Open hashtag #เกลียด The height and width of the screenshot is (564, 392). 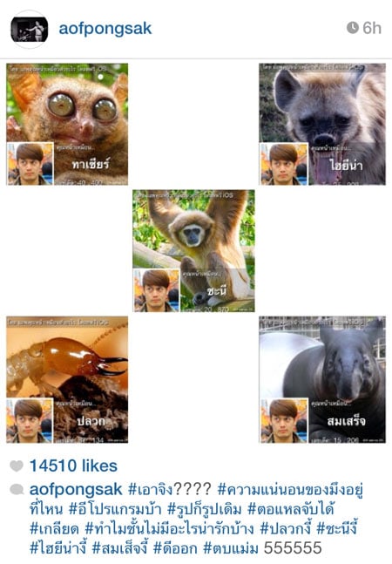click(x=54, y=529)
